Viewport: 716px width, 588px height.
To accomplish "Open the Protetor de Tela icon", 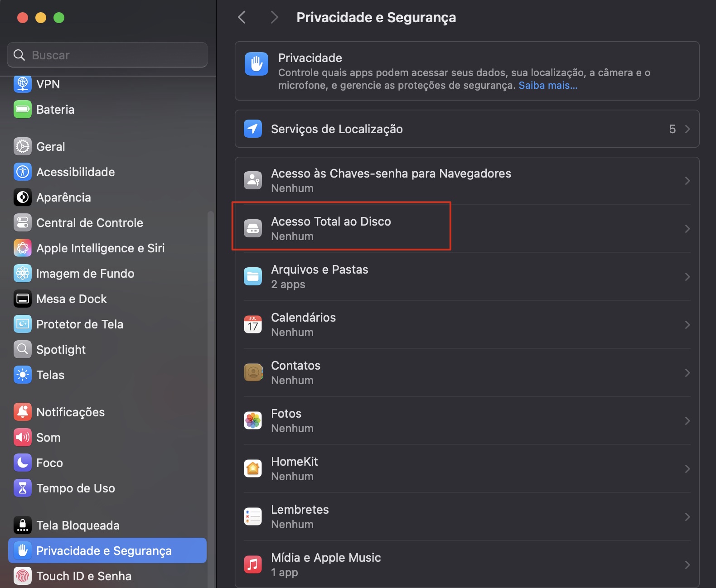I will click(x=23, y=324).
